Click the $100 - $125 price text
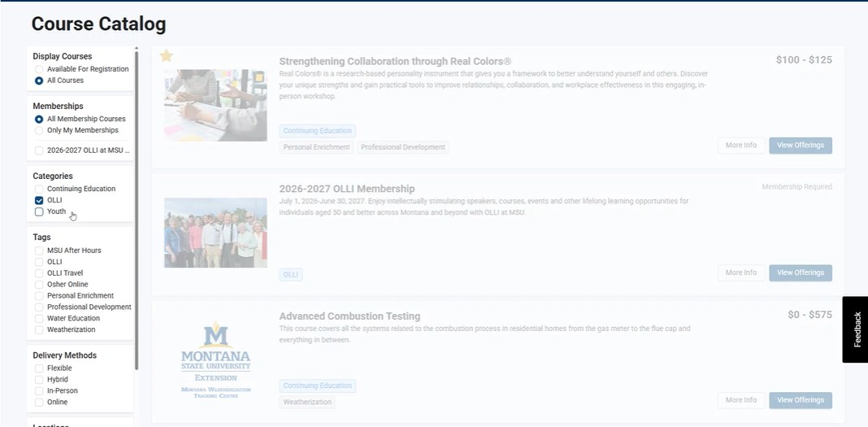Image resolution: width=868 pixels, height=427 pixels. (x=804, y=60)
